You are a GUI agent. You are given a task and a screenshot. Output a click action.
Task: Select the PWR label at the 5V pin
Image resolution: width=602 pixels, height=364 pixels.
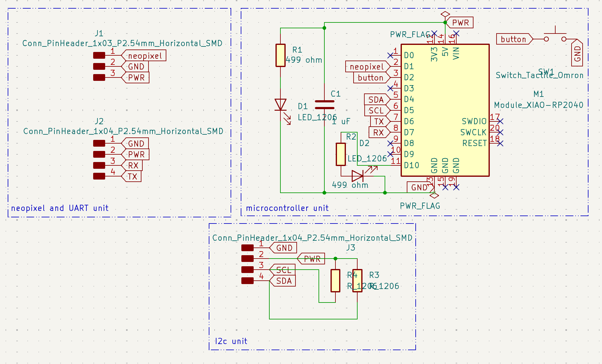pyautogui.click(x=459, y=22)
